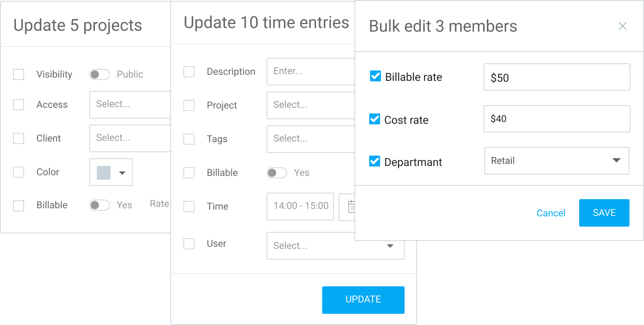Enable the Description checkbox
644x325 pixels.
(189, 72)
